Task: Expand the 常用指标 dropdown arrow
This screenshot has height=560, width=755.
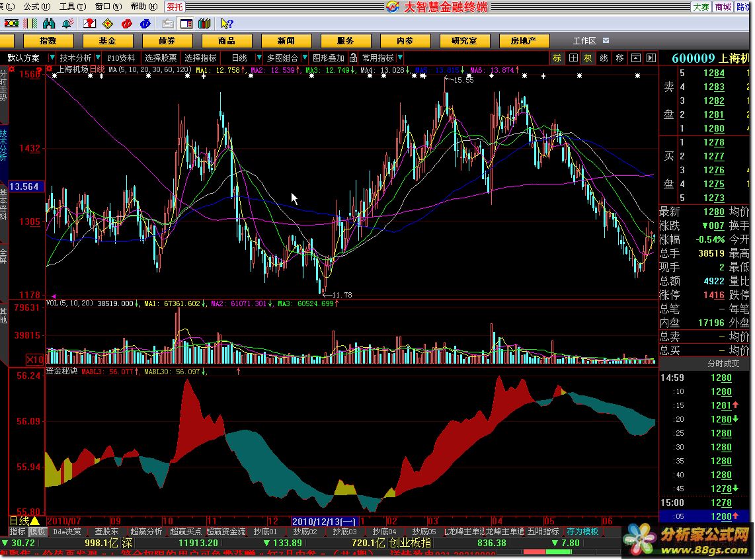Action: [400, 58]
